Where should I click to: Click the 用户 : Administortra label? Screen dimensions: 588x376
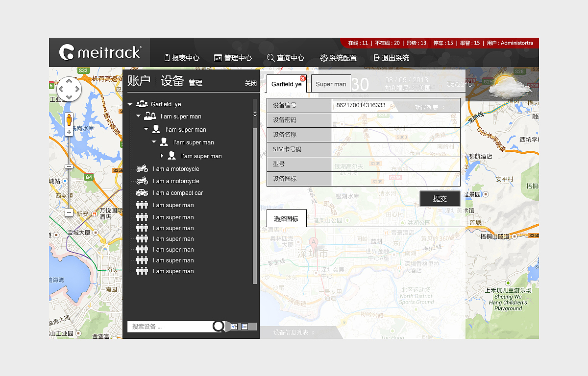[x=510, y=43]
